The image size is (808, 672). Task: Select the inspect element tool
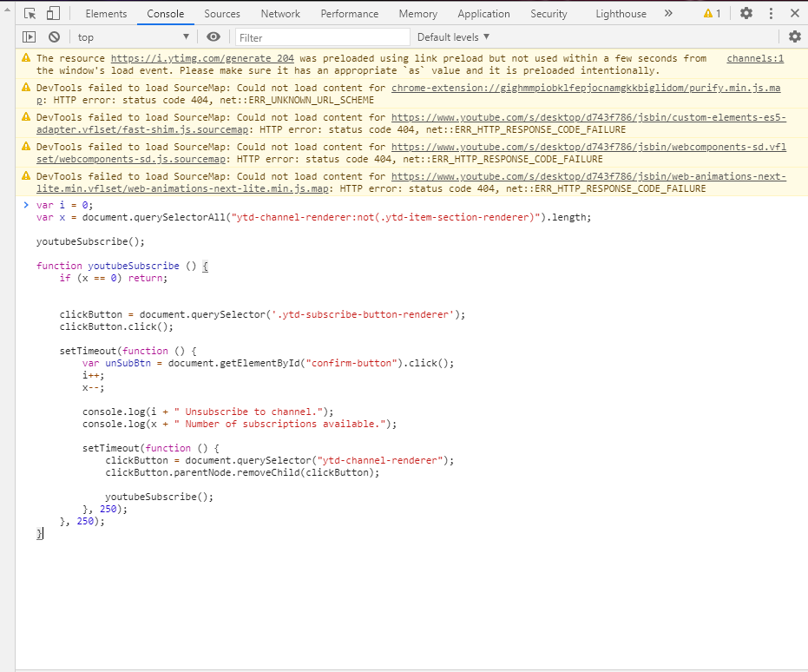point(30,13)
